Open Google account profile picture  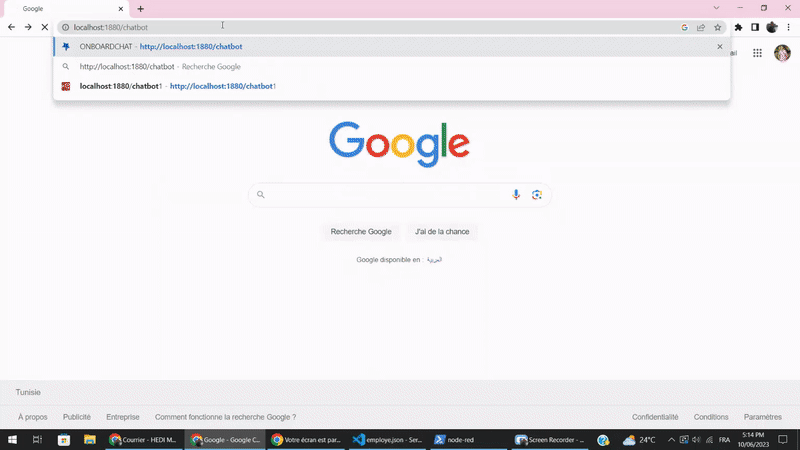click(782, 53)
